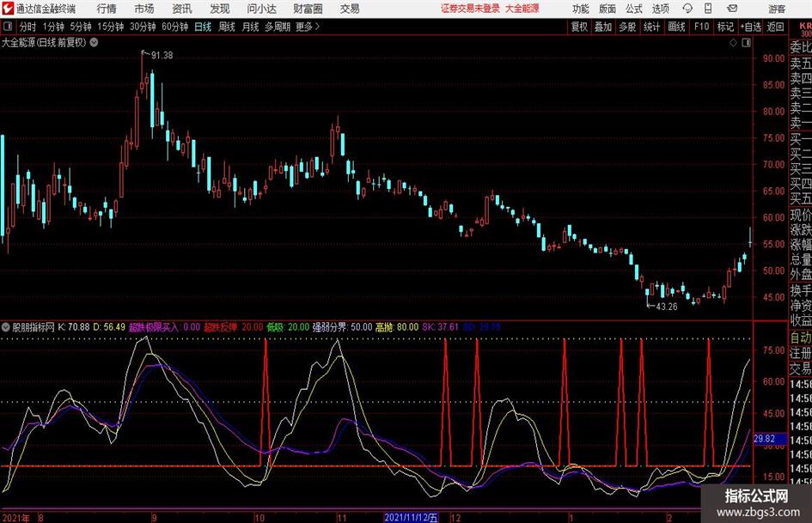Open the 财富圈 menu

point(308,9)
